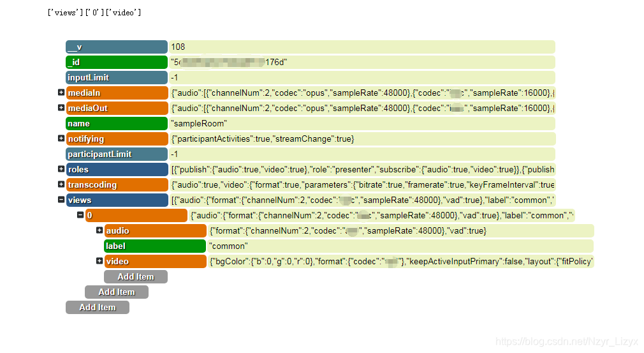Image resolution: width=644 pixels, height=353 pixels.
Task: Select the name key label
Action: [x=117, y=124]
